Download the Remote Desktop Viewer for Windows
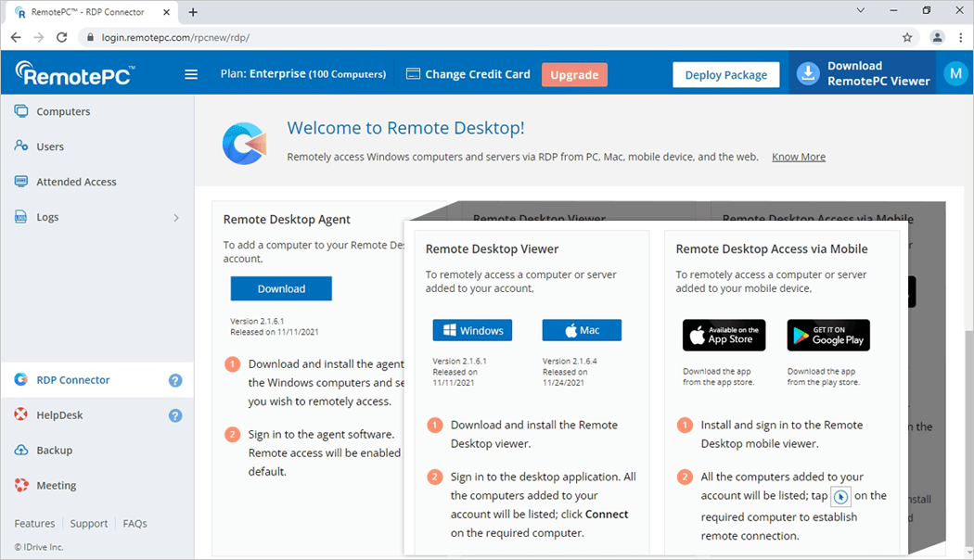The height and width of the screenshot is (560, 974). click(475, 329)
